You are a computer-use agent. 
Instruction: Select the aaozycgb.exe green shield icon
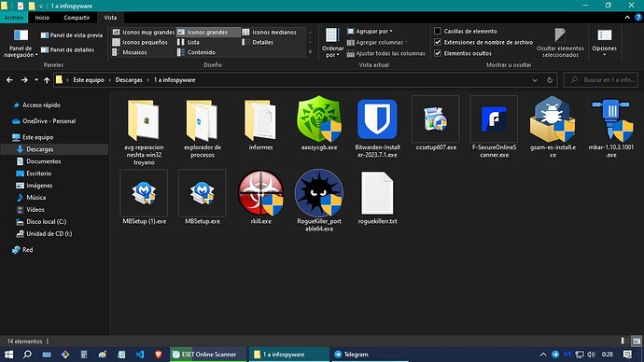(x=318, y=119)
